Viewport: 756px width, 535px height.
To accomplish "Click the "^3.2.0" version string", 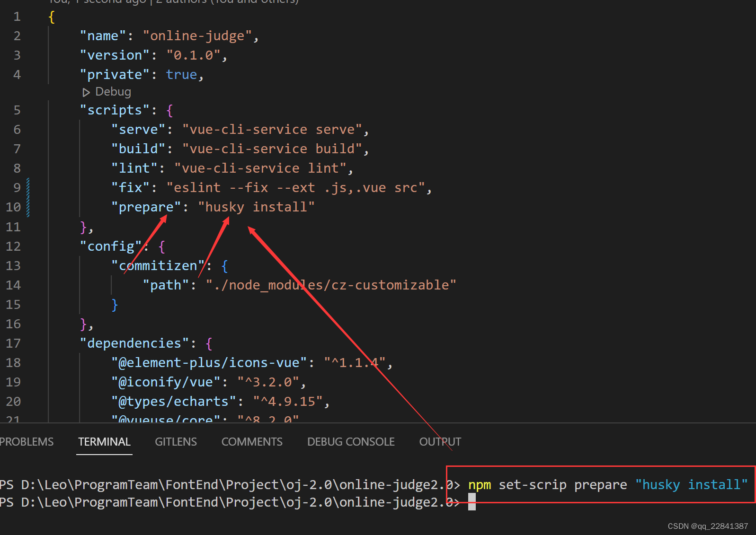I will tap(268, 382).
